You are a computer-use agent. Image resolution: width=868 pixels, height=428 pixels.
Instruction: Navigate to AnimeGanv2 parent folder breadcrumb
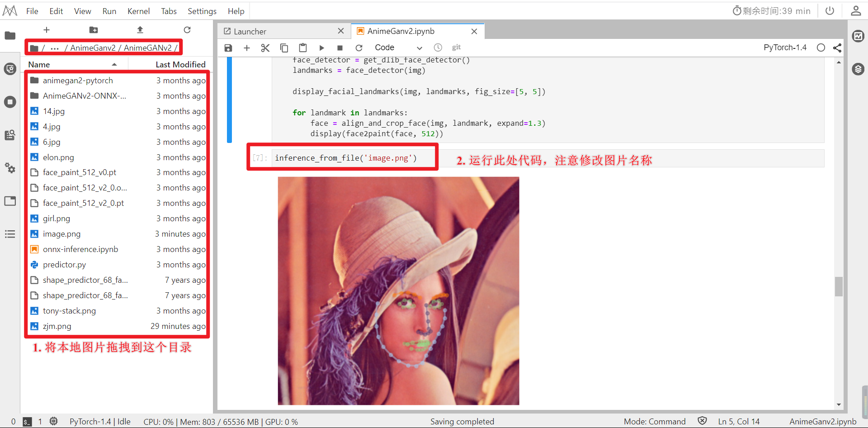tap(93, 48)
